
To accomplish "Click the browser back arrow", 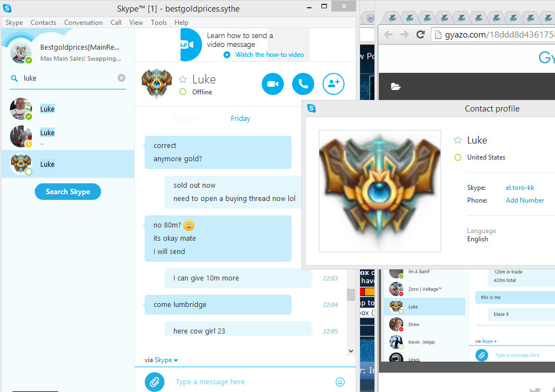I will pos(389,35).
